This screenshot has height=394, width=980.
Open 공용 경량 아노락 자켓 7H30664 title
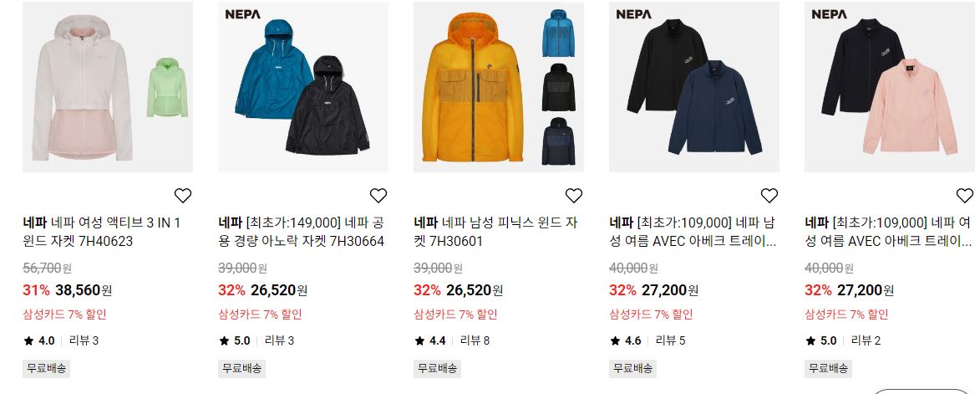pyautogui.click(x=302, y=232)
